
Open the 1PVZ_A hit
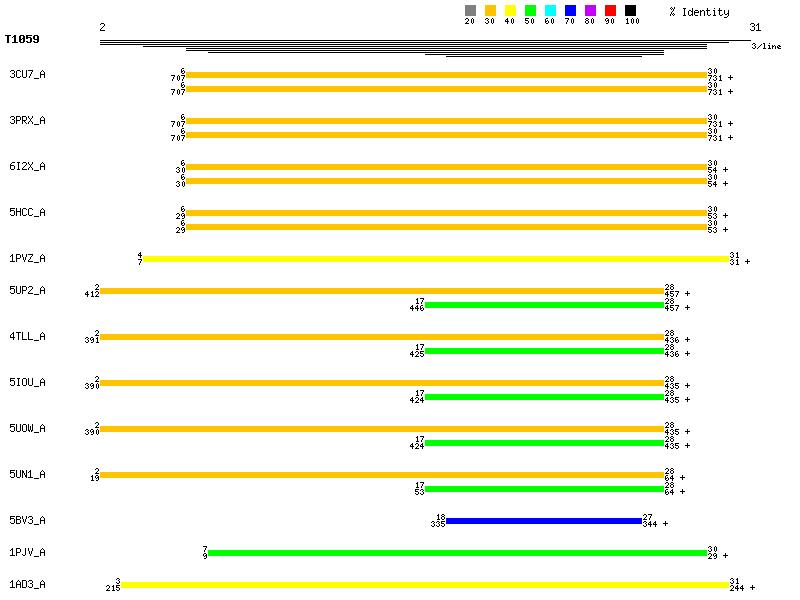pos(27,259)
